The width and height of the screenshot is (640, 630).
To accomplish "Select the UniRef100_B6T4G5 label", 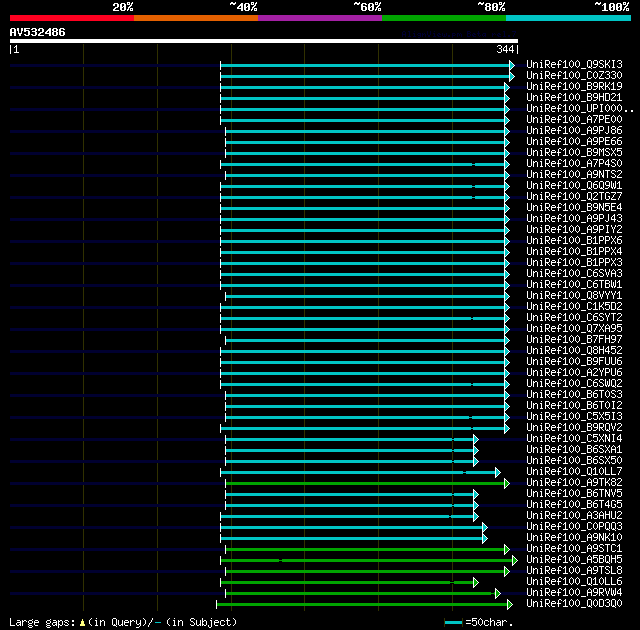I will [x=574, y=505].
